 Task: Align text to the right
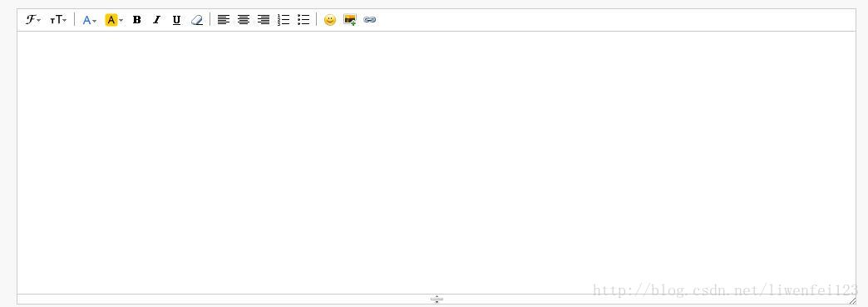[264, 20]
